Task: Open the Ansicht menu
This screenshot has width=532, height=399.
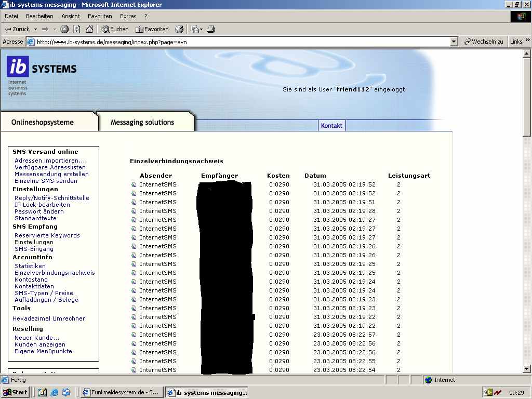Action: [x=71, y=16]
